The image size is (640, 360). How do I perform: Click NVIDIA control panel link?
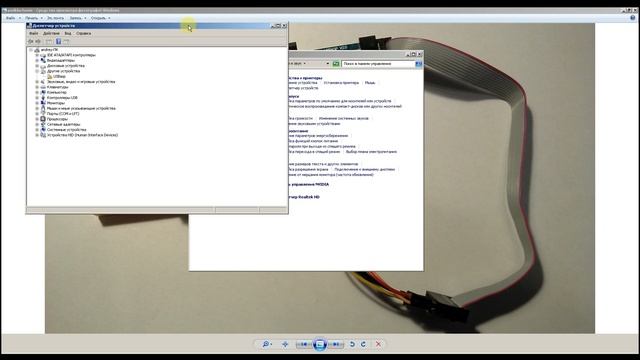coord(309,184)
